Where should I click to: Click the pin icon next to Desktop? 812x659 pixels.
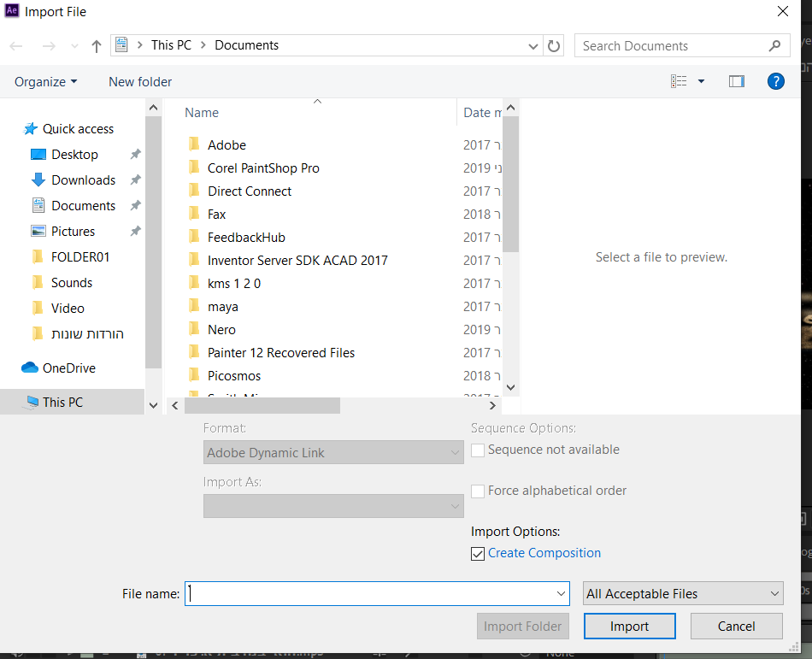point(136,154)
